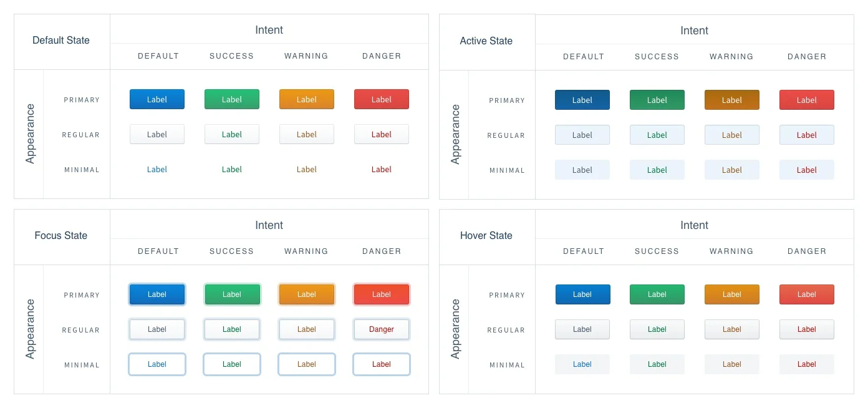The height and width of the screenshot is (408, 868).
Task: Click the minimal red Label in Default State
Action: pos(382,169)
